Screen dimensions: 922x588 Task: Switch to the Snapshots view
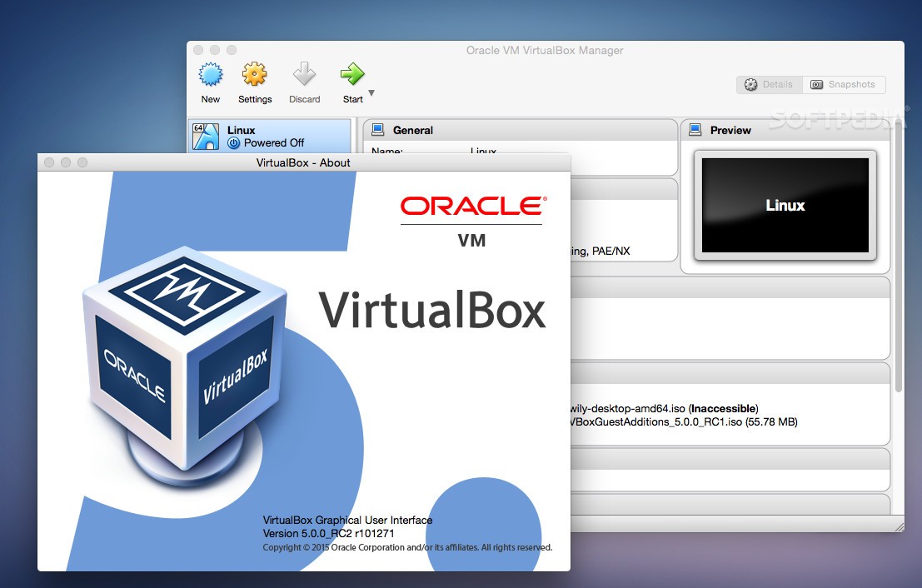(x=843, y=85)
